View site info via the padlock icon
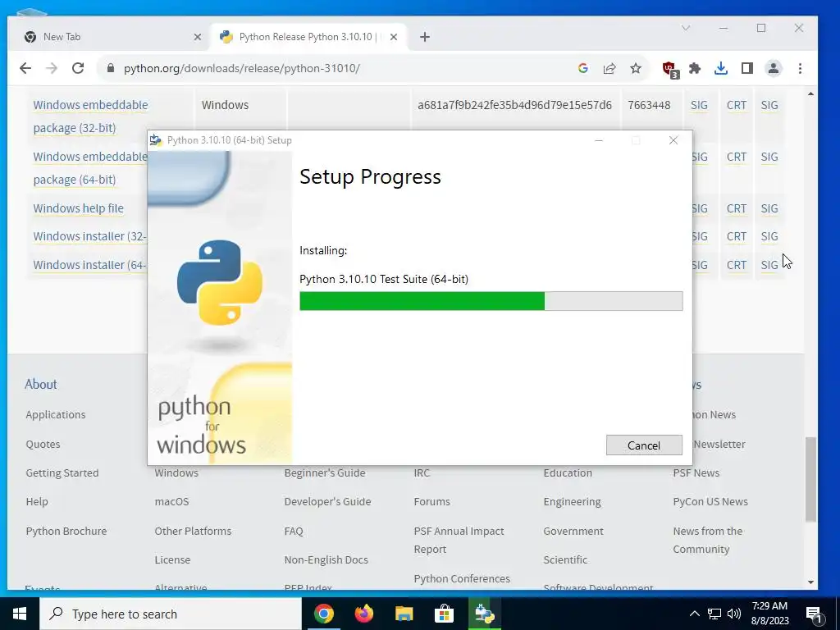 point(111,68)
